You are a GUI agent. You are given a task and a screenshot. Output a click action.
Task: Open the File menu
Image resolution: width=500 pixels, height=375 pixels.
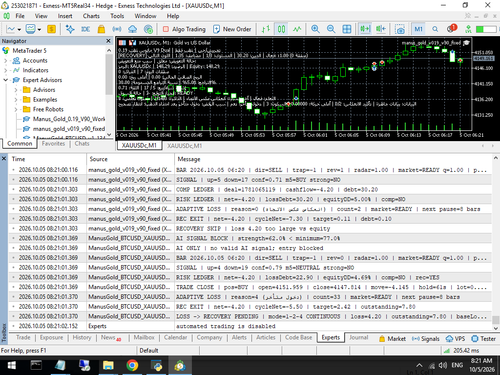click(20, 16)
